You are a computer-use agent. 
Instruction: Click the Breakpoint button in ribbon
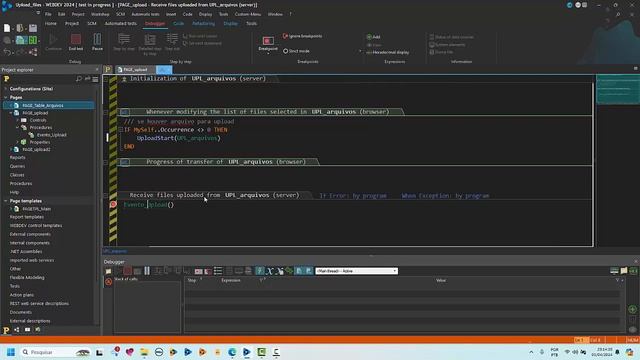click(268, 43)
